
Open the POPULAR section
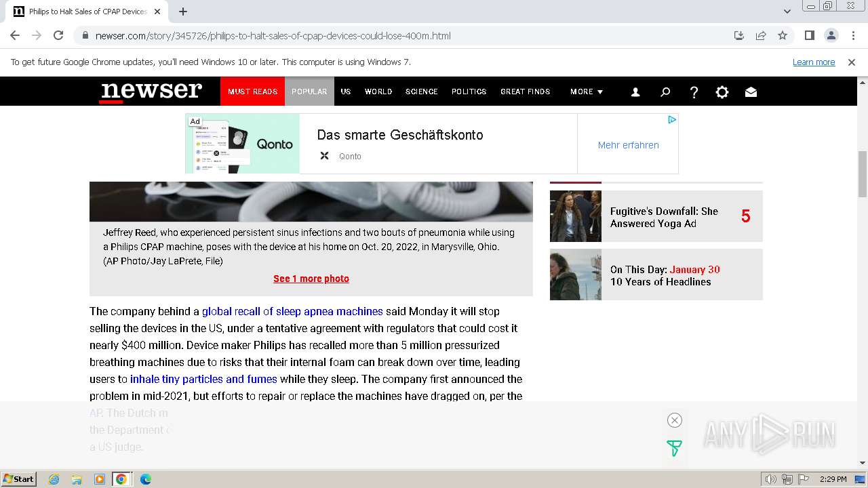click(309, 91)
